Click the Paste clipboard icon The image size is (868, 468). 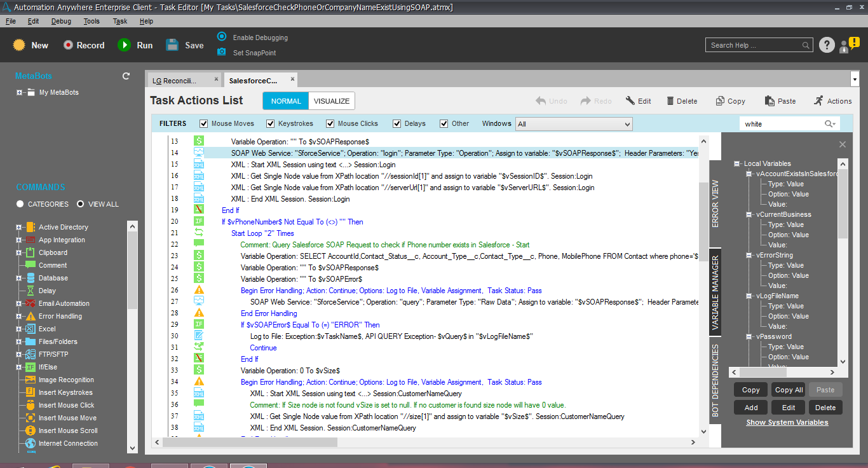tap(770, 101)
